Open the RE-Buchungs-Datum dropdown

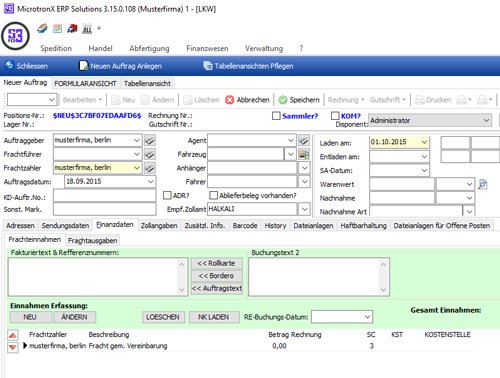tap(367, 317)
